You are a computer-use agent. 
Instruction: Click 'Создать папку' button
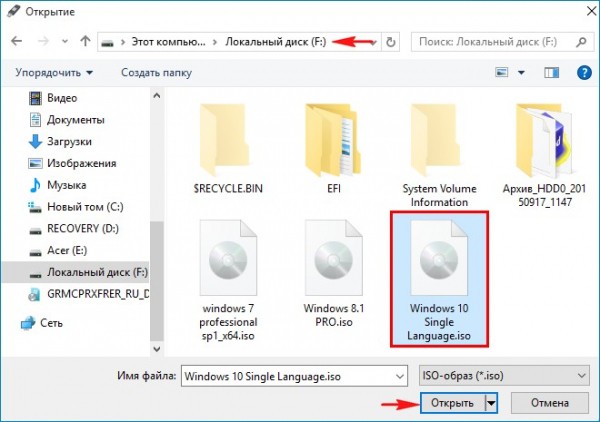click(x=156, y=73)
